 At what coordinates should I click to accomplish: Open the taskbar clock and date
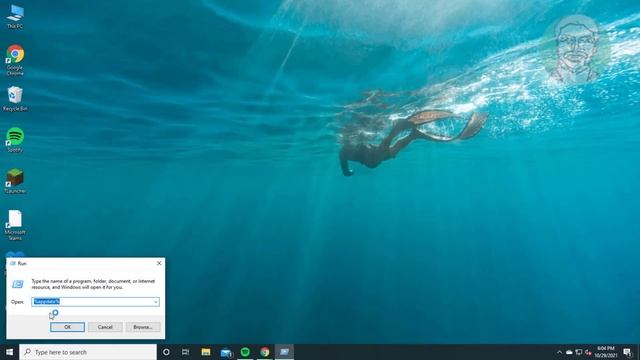[606, 352]
